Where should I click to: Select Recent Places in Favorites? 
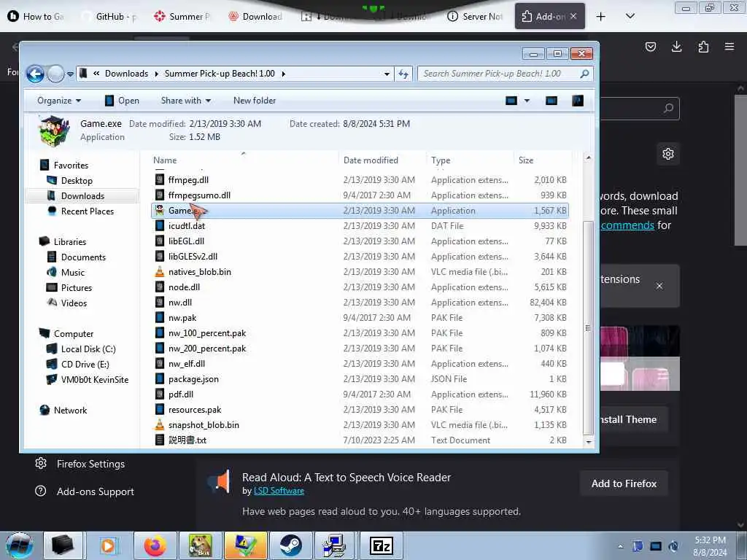coord(80,211)
